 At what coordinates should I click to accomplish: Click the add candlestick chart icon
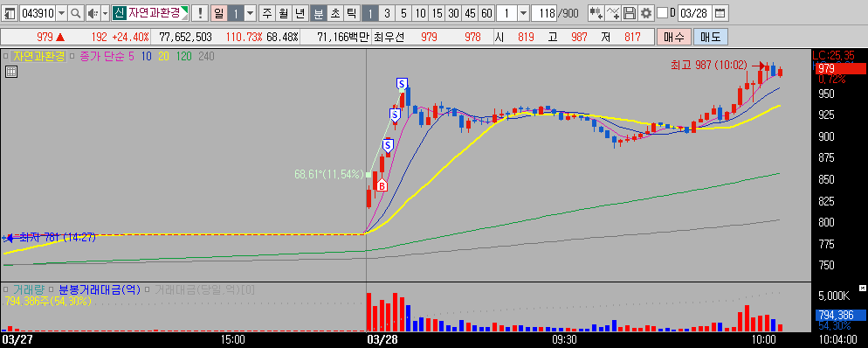click(x=596, y=13)
